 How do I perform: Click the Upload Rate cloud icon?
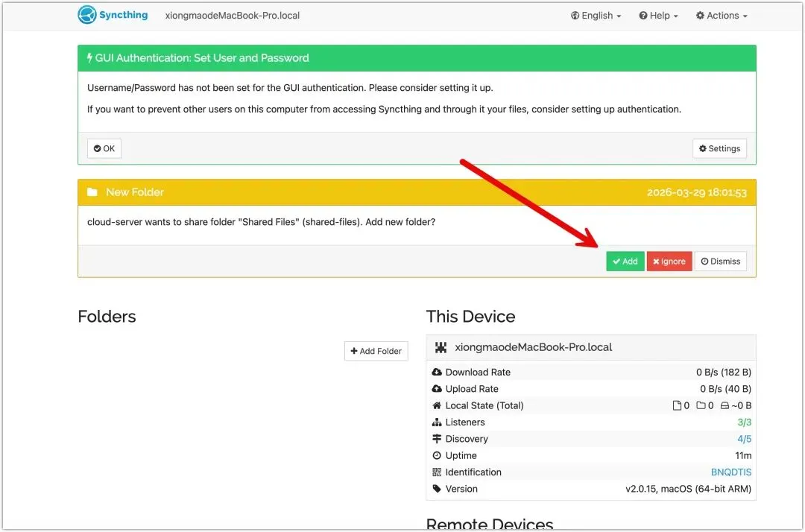click(x=437, y=388)
